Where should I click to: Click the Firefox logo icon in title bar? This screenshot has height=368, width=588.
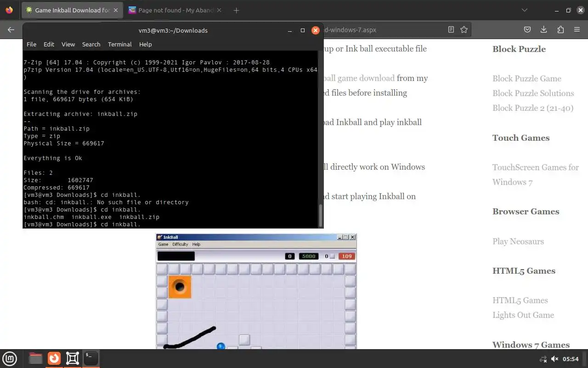9,10
